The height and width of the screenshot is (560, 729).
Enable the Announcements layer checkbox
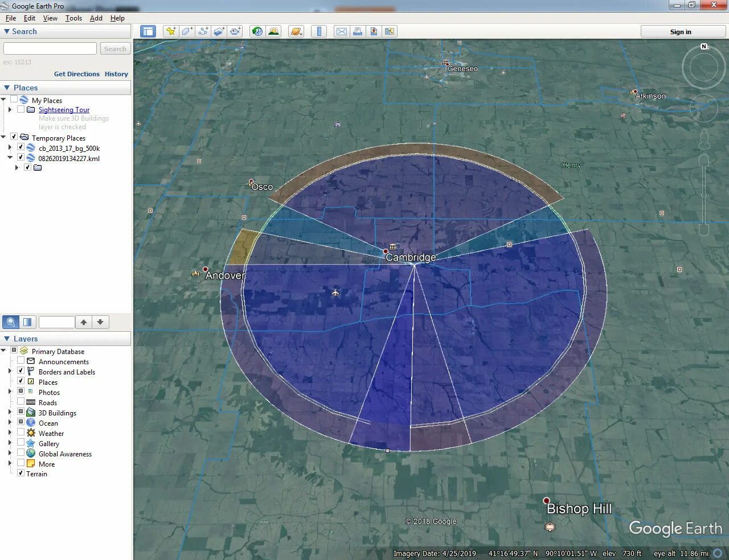[21, 361]
